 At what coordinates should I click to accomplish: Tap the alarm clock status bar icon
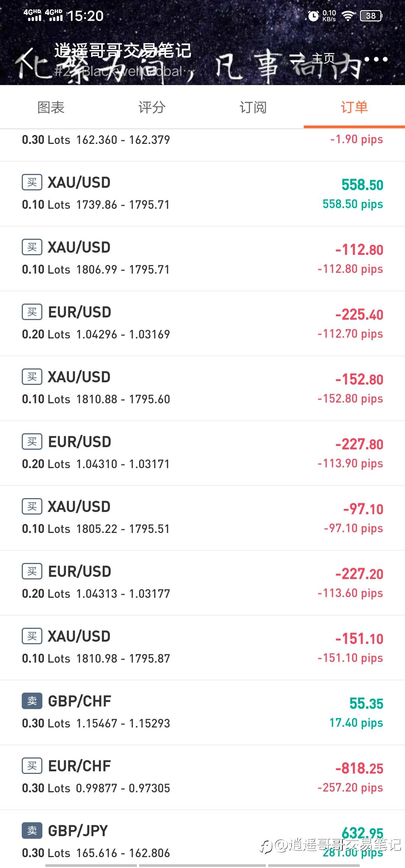(313, 16)
